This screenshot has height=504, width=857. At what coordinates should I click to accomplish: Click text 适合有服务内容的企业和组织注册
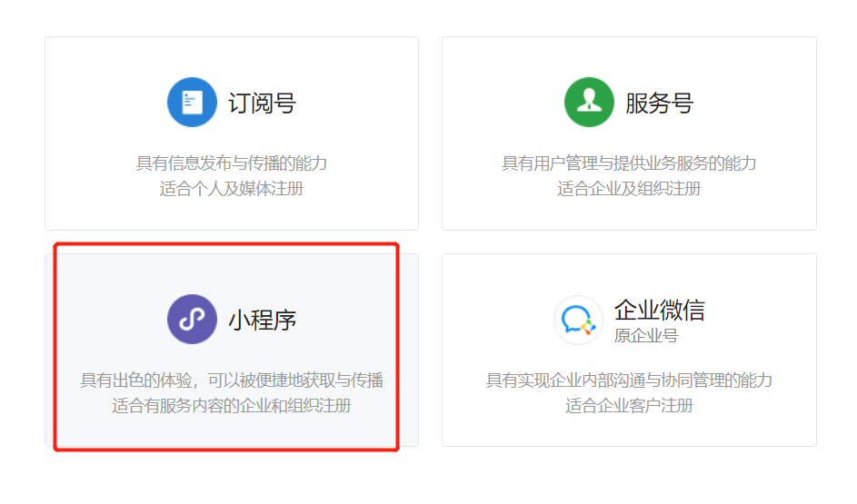(x=231, y=405)
